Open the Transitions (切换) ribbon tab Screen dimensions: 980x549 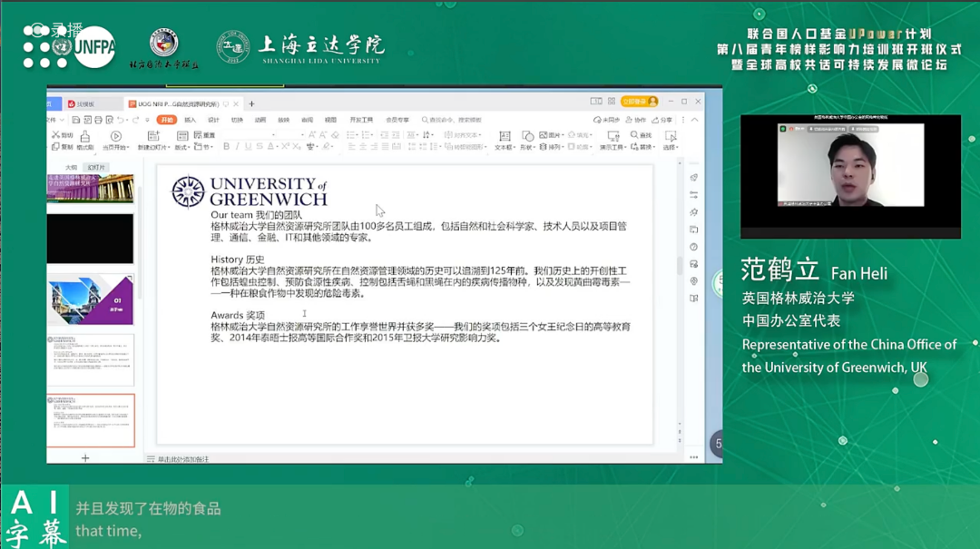(237, 120)
